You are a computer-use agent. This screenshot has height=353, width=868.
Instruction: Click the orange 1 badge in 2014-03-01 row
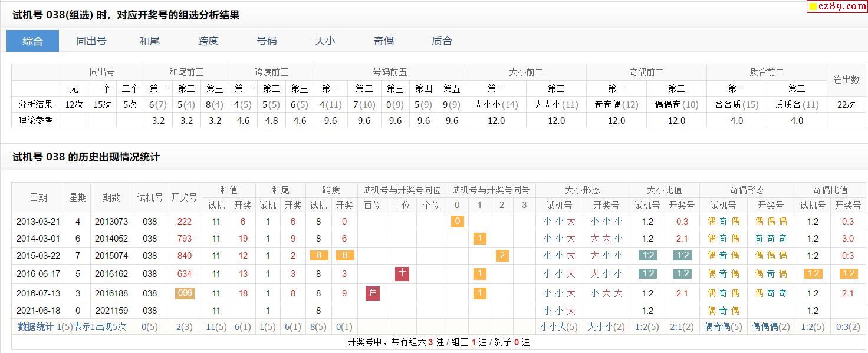pos(479,239)
